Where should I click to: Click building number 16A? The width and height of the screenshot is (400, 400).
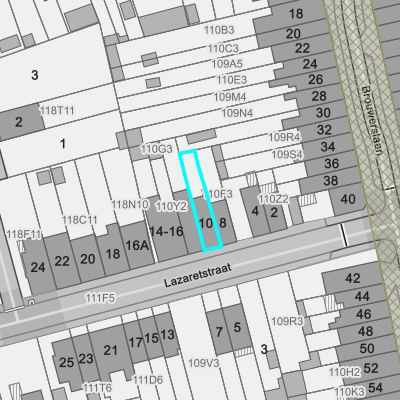[x=137, y=245]
